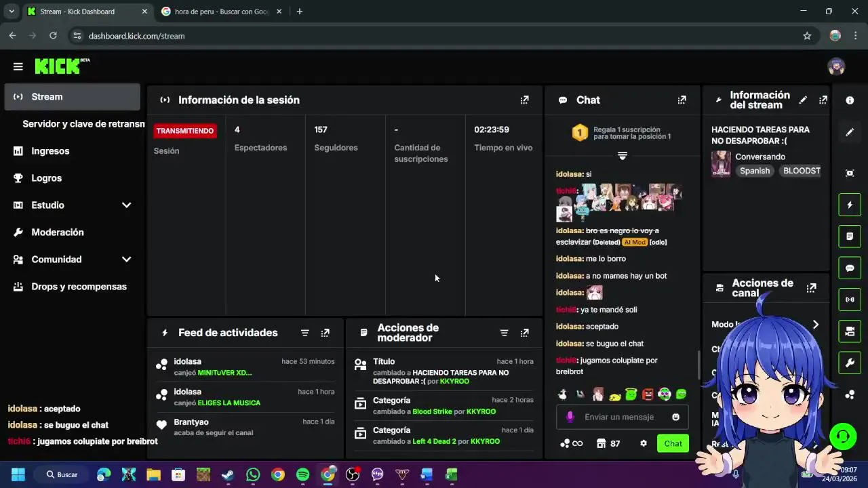Click ELIGES LA MUSICA reward name
The width and height of the screenshot is (868, 488).
tap(229, 403)
